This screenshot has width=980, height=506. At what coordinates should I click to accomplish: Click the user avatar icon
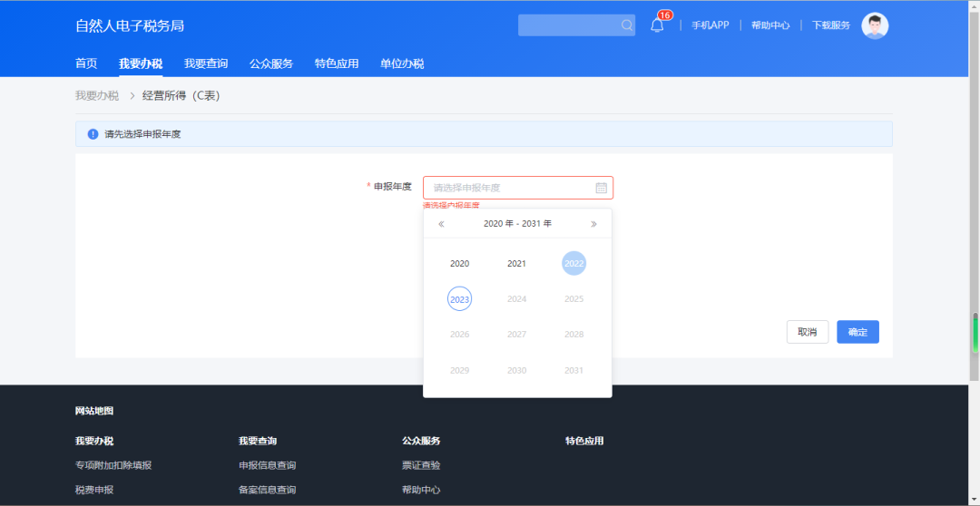point(875,25)
